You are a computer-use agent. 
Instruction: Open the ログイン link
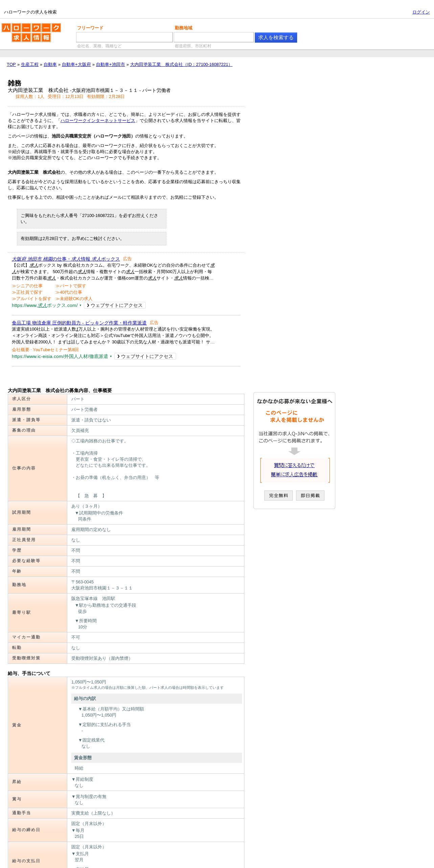click(x=421, y=12)
